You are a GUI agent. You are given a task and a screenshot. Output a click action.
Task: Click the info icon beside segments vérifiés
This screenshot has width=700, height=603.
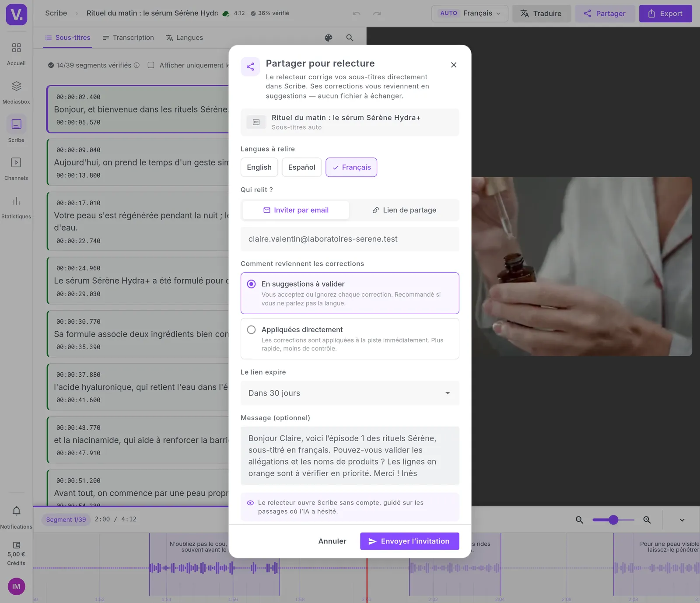tap(136, 65)
